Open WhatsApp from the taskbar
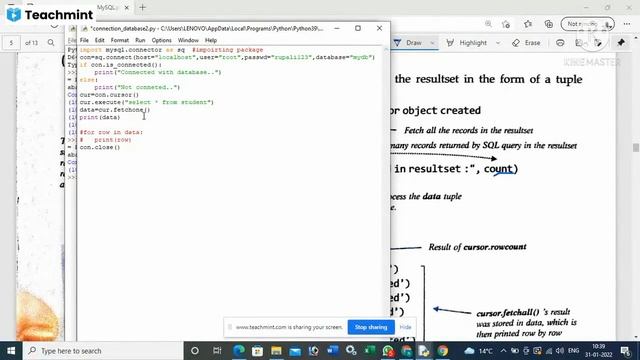The height and width of the screenshot is (360, 640). (388, 351)
